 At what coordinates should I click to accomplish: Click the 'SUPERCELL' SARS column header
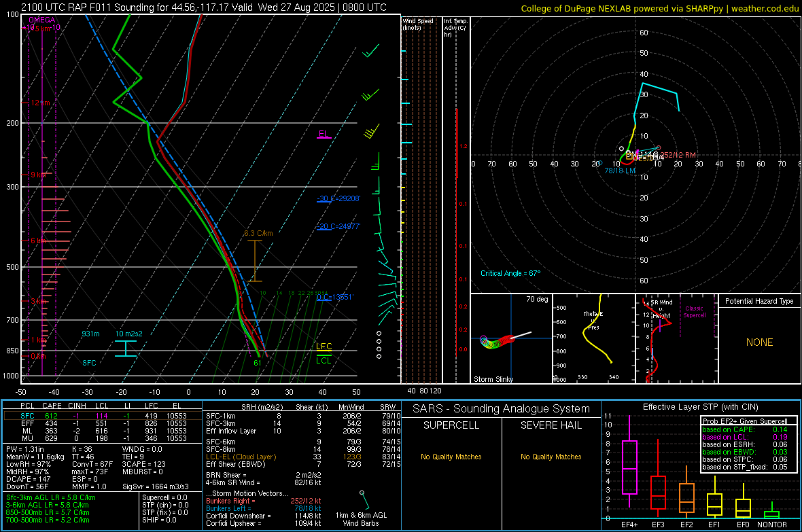(x=451, y=425)
